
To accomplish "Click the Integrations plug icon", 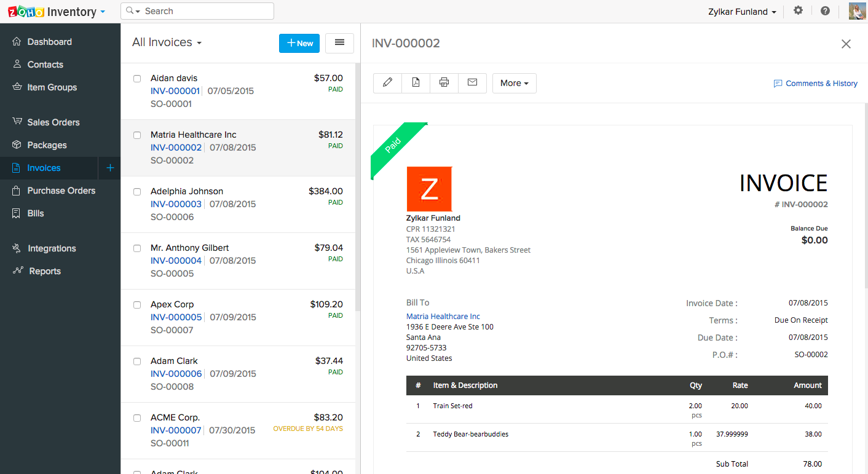I will (17, 248).
